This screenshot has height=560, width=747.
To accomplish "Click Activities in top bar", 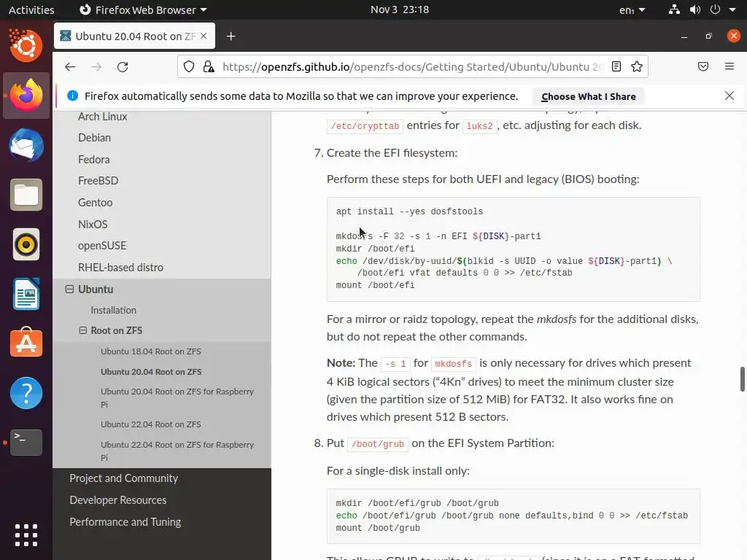I will pyautogui.click(x=31, y=9).
